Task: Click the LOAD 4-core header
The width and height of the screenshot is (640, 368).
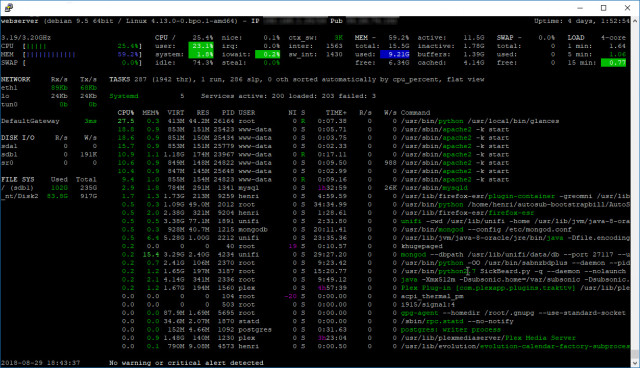Action: (597, 38)
